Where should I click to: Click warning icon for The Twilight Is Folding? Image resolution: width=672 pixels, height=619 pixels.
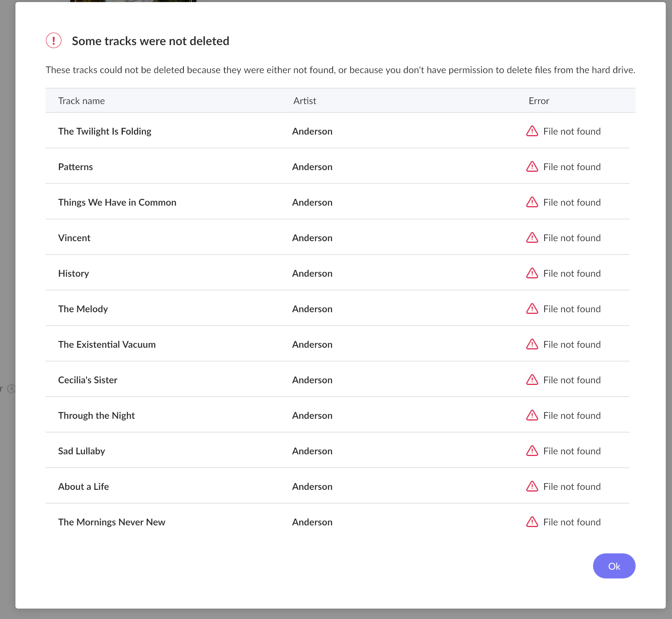point(532,131)
